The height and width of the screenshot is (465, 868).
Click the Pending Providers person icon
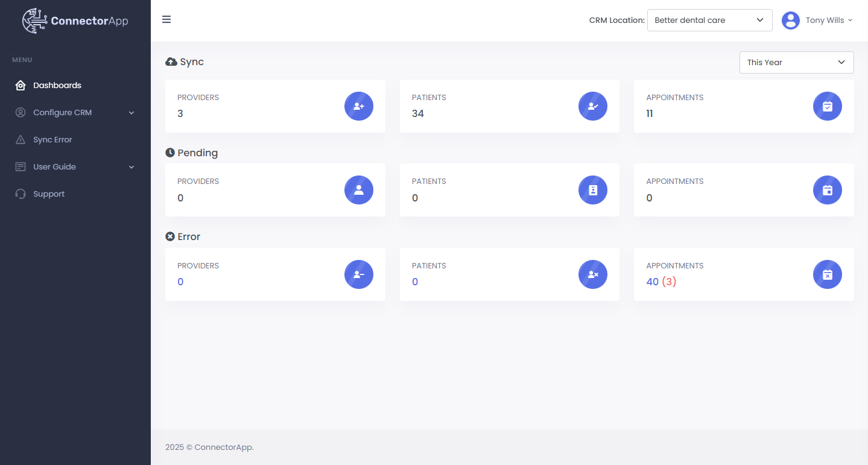click(359, 190)
